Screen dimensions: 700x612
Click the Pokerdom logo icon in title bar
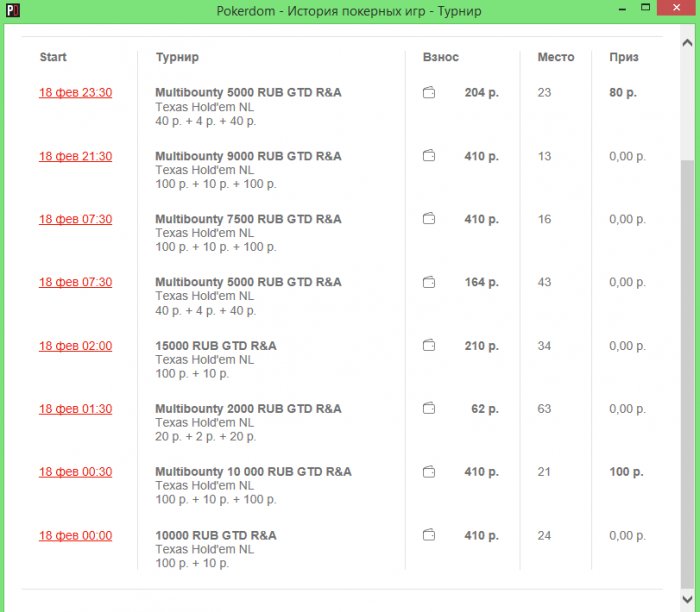point(12,10)
